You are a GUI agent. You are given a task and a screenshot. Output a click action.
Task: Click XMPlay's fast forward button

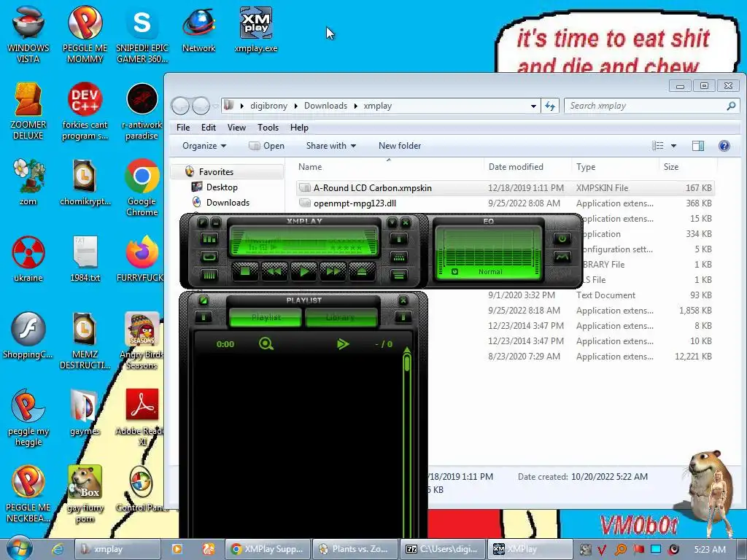(333, 272)
